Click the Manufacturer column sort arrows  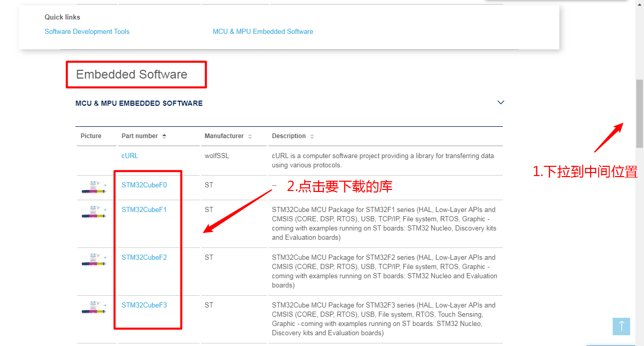(250, 137)
